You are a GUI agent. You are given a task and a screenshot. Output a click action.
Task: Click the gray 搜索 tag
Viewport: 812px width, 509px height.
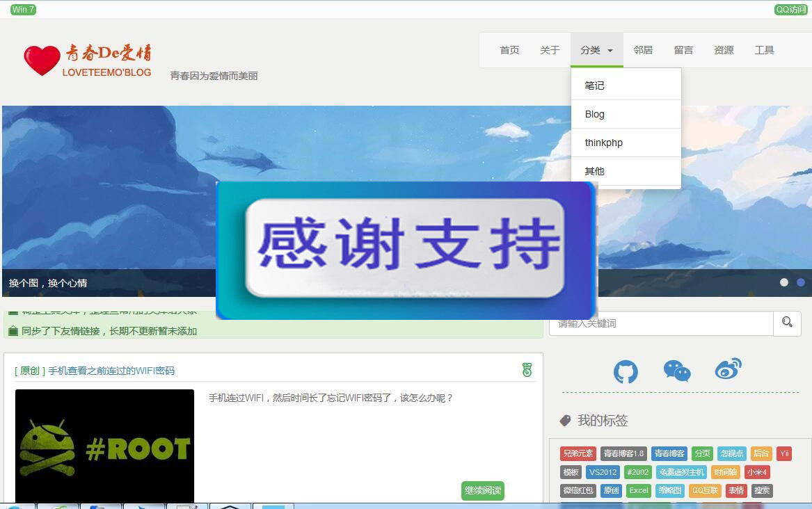[x=762, y=490]
